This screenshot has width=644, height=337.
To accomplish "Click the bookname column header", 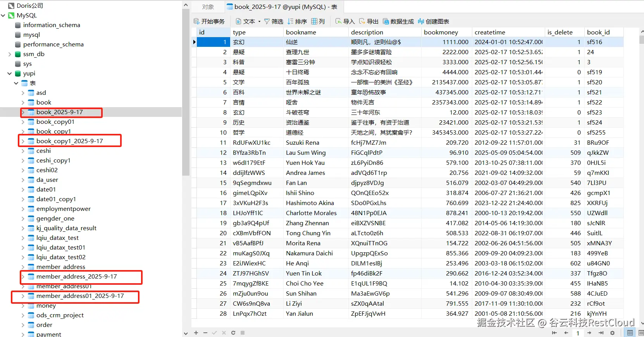I will click(316, 33).
